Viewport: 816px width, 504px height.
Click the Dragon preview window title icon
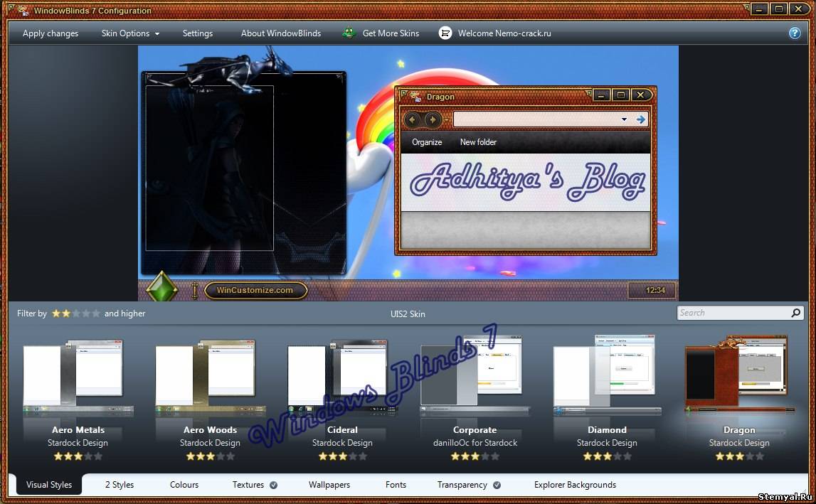415,96
